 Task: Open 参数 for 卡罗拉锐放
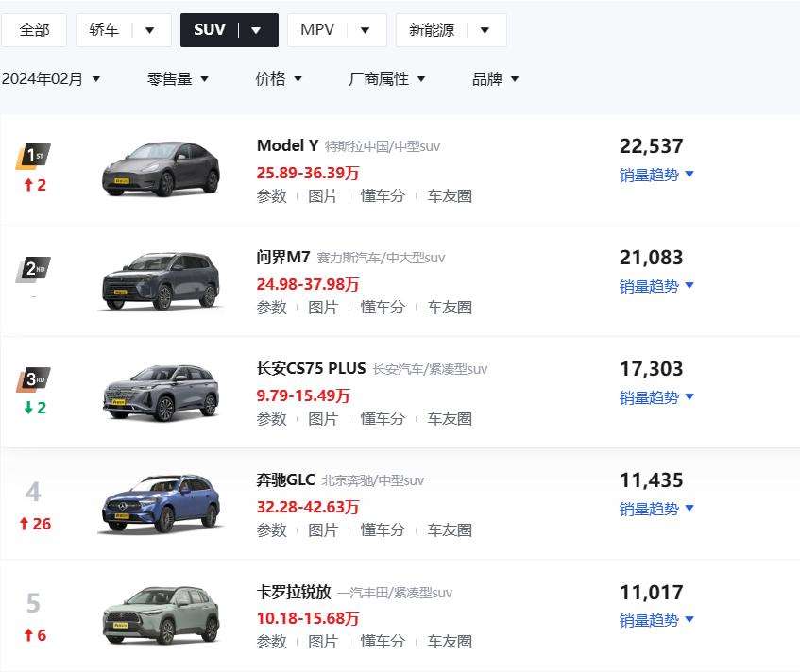(x=271, y=642)
